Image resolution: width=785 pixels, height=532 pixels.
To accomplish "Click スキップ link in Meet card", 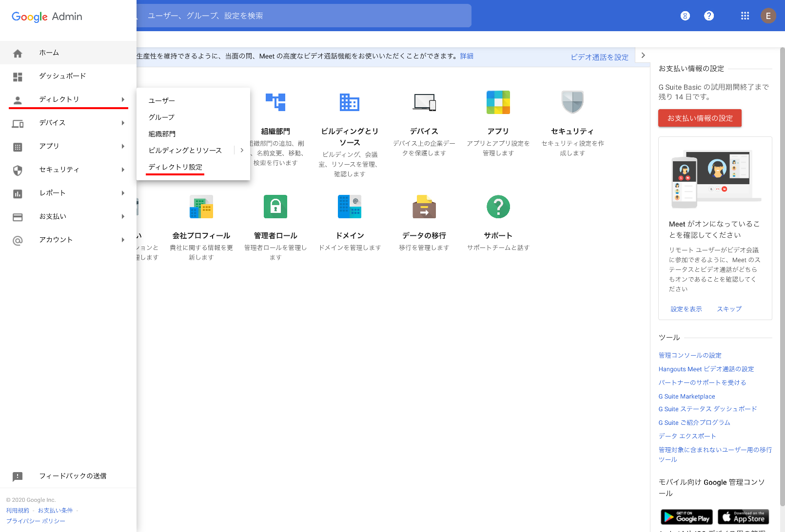I will [x=729, y=309].
